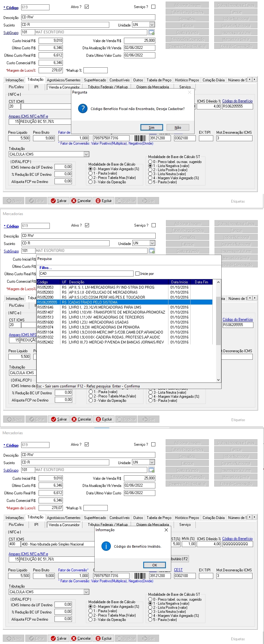Close the Pergunta dialog with its X
This screenshot has height=644, width=264.
click(190, 92)
